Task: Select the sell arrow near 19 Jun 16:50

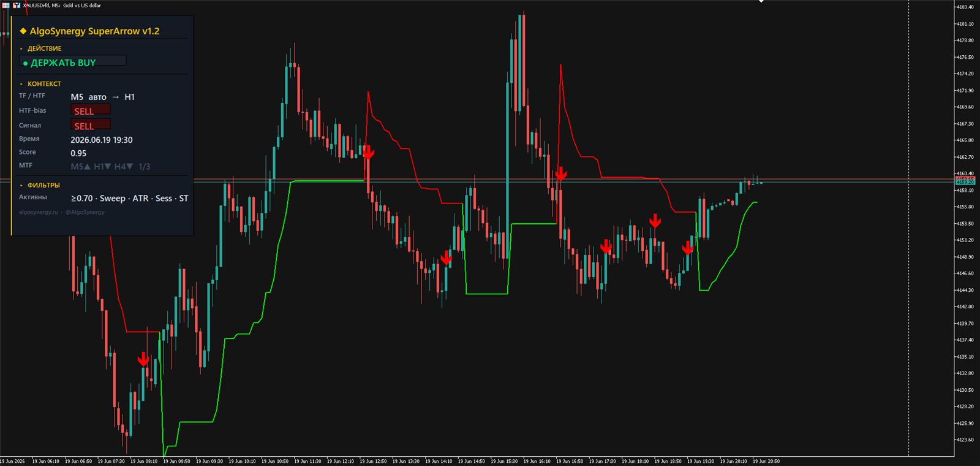Action: click(560, 174)
